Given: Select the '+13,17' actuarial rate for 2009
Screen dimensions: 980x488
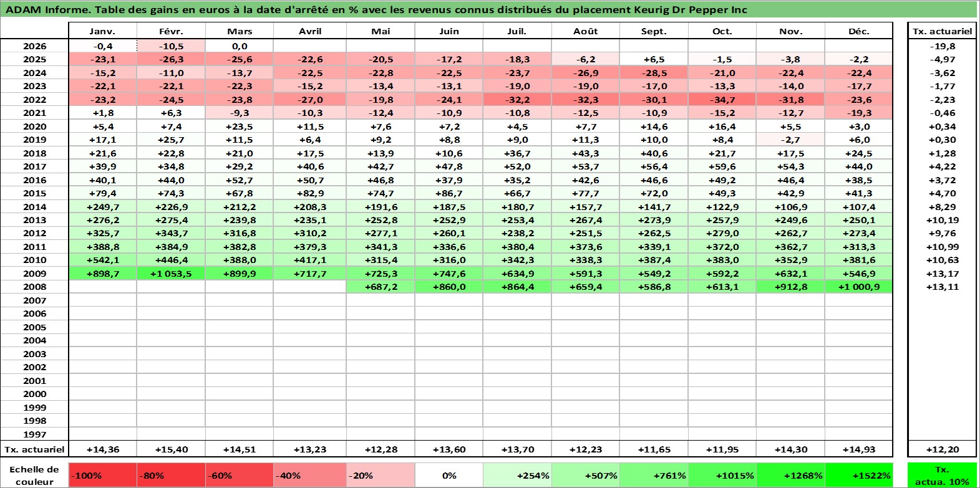Looking at the screenshot, I should 942,274.
